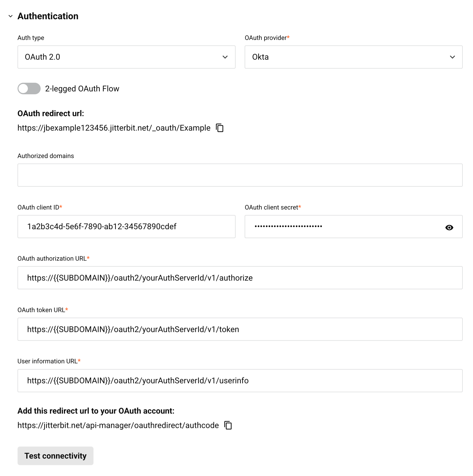Click the api-manager authcode url text
Viewport: 473px width, 476px height.
pyautogui.click(x=118, y=425)
